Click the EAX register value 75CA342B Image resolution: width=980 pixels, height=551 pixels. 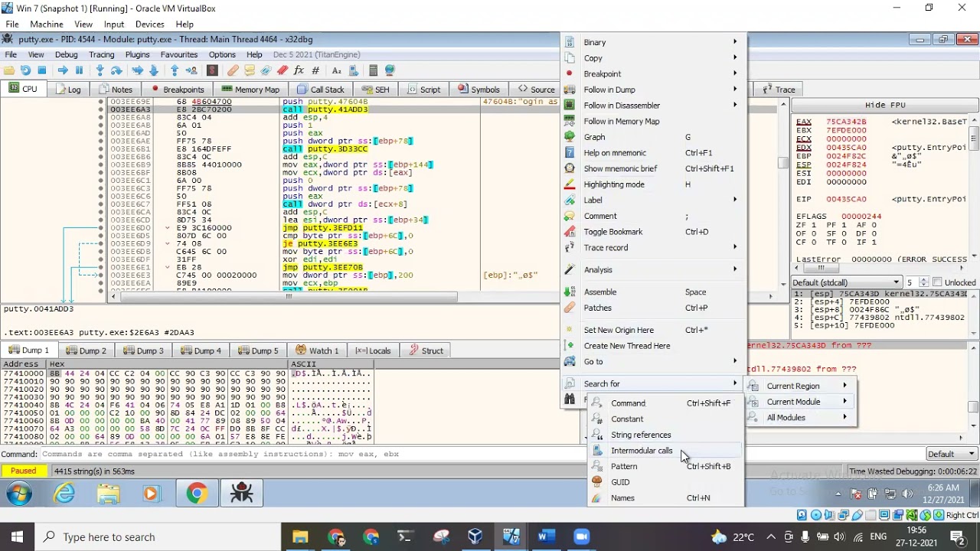[x=846, y=122]
